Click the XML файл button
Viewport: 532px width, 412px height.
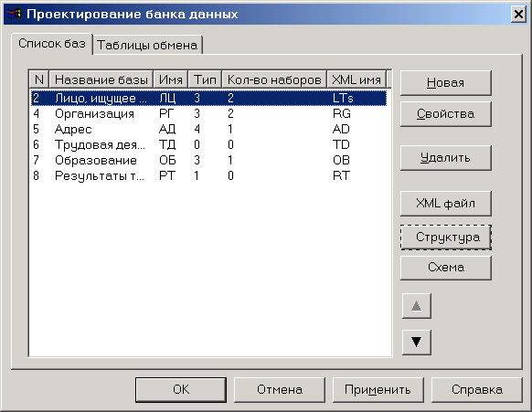point(445,204)
